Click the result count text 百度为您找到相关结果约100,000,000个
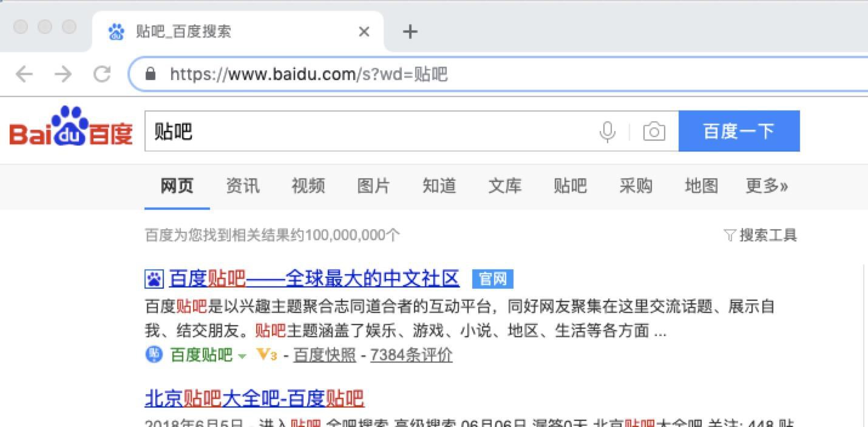This screenshot has width=868, height=427. (273, 235)
